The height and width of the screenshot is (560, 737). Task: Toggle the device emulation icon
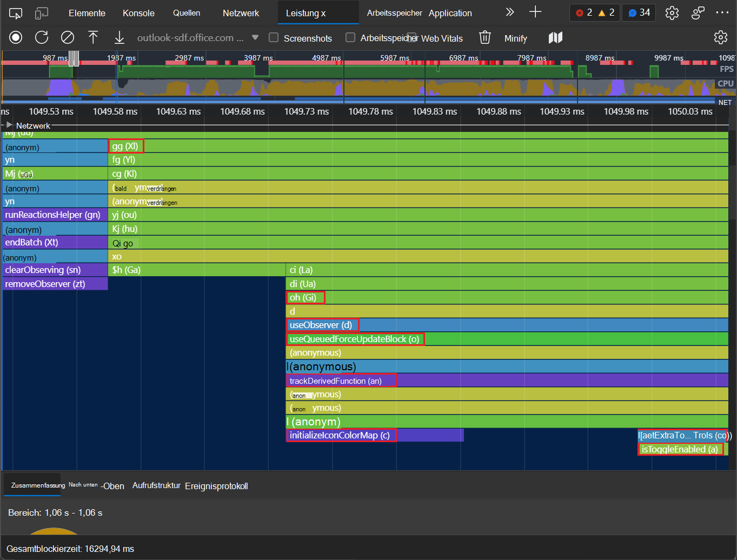42,13
